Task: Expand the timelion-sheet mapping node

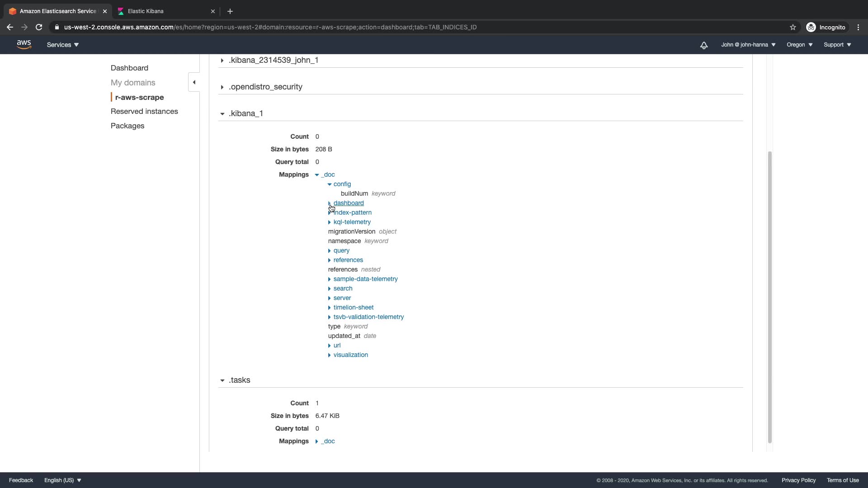Action: [330, 308]
